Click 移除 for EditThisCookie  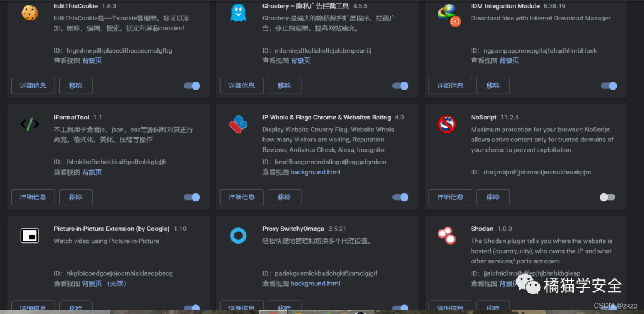tap(76, 86)
